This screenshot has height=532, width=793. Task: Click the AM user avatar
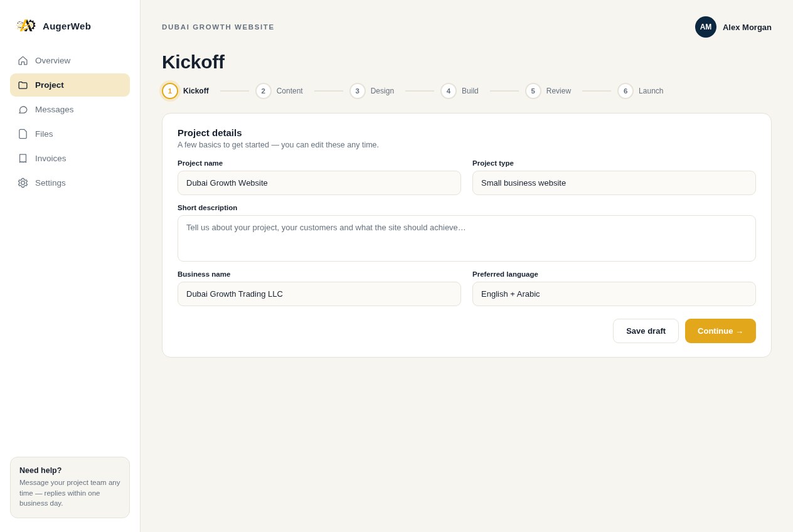[706, 27]
